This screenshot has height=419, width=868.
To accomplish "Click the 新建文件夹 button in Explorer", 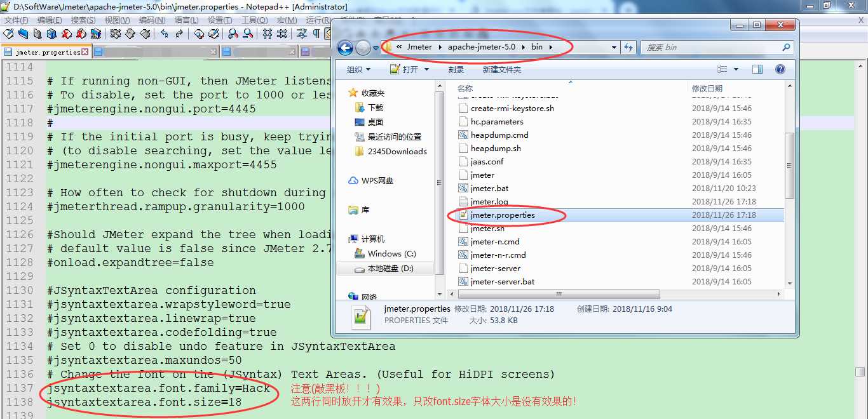I will coord(502,69).
